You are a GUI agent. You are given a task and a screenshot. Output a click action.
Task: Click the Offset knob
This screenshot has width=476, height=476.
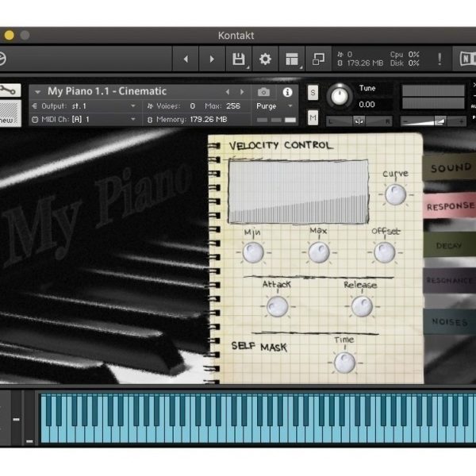(384, 252)
